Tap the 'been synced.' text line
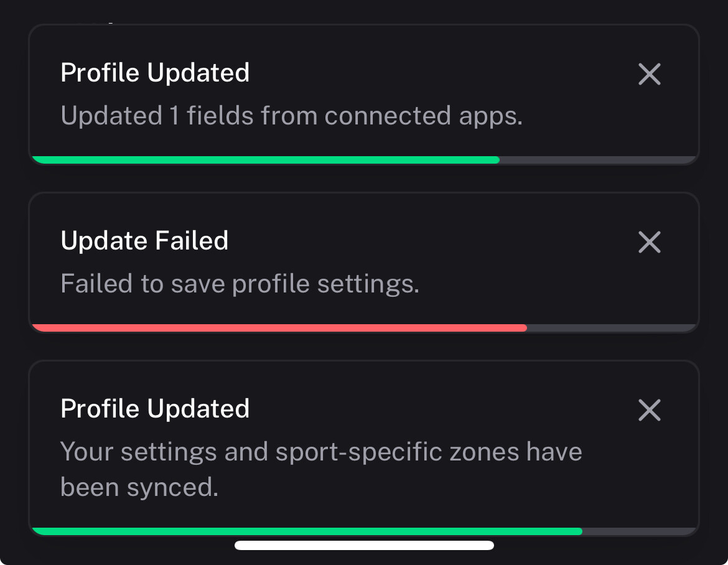 coord(139,487)
